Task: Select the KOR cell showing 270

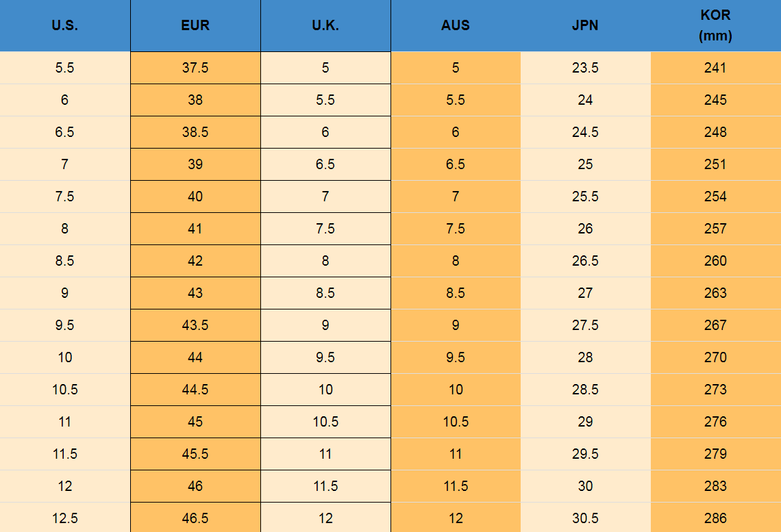Action: pyautogui.click(x=715, y=357)
